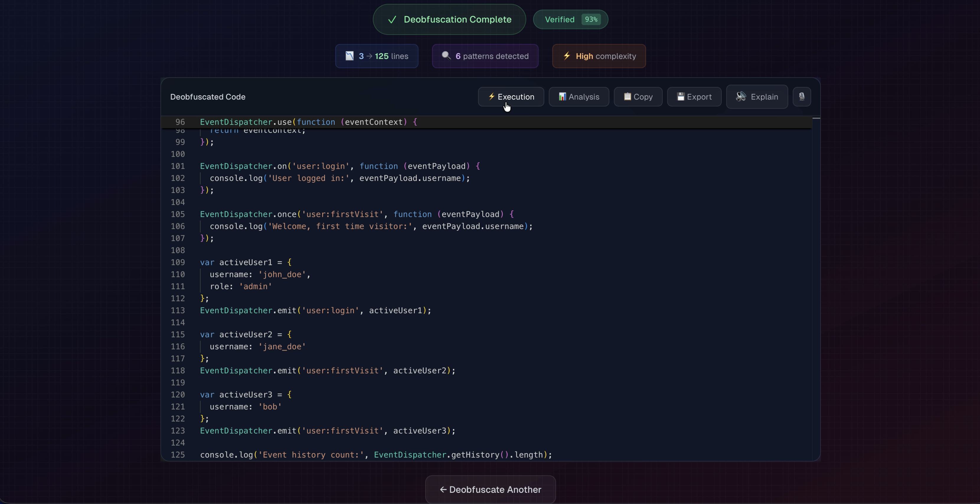This screenshot has width=980, height=504.
Task: Click the microphone voice button
Action: [802, 96]
